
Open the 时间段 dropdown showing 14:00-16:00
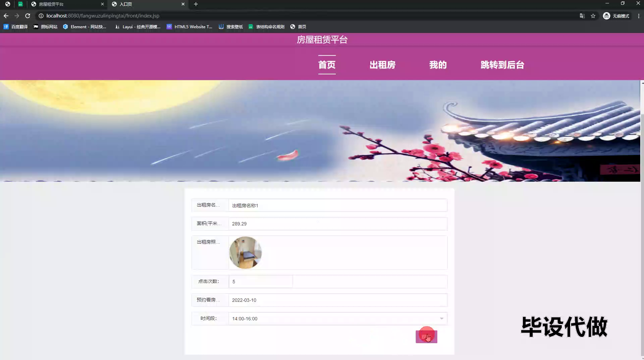coord(338,318)
